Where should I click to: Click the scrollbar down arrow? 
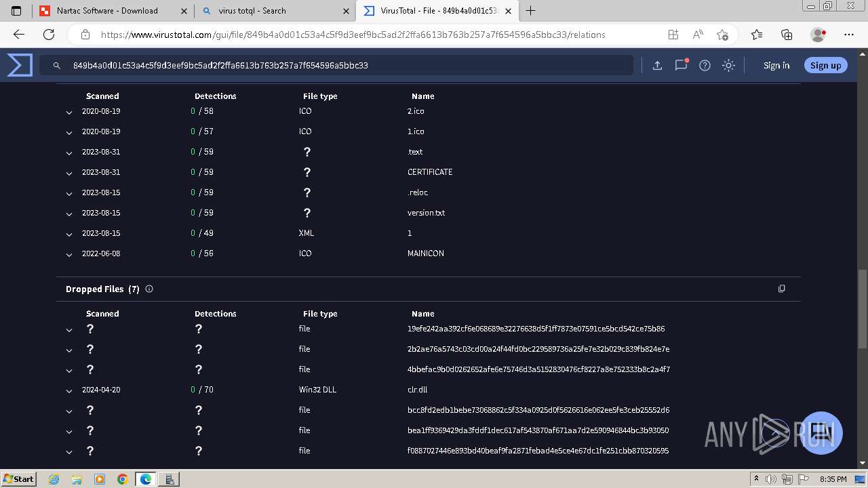(x=862, y=463)
